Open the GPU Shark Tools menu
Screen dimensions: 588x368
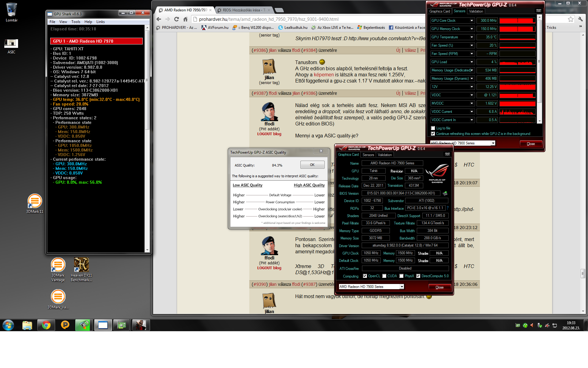point(76,22)
